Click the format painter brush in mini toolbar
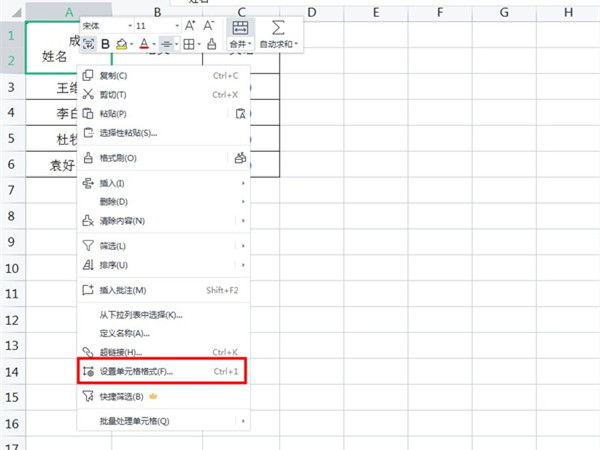Screen dimensions: 600x450 (x=211, y=44)
